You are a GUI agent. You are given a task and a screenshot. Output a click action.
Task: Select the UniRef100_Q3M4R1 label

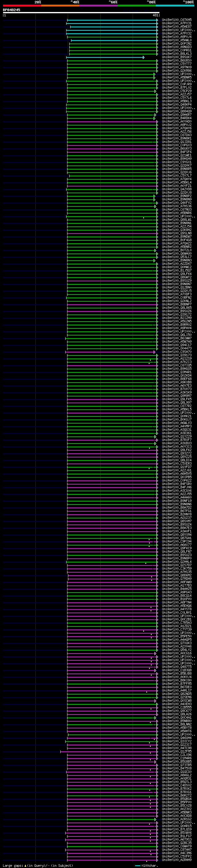coord(177,372)
